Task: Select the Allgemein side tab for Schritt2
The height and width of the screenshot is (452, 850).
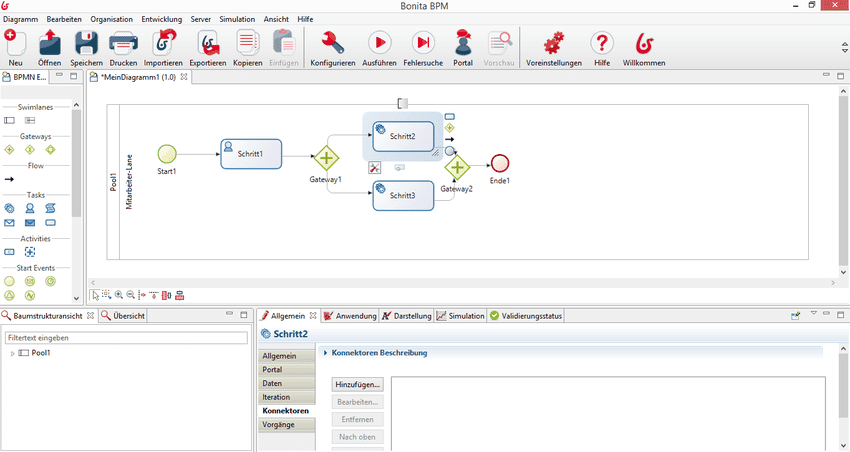Action: 286,356
